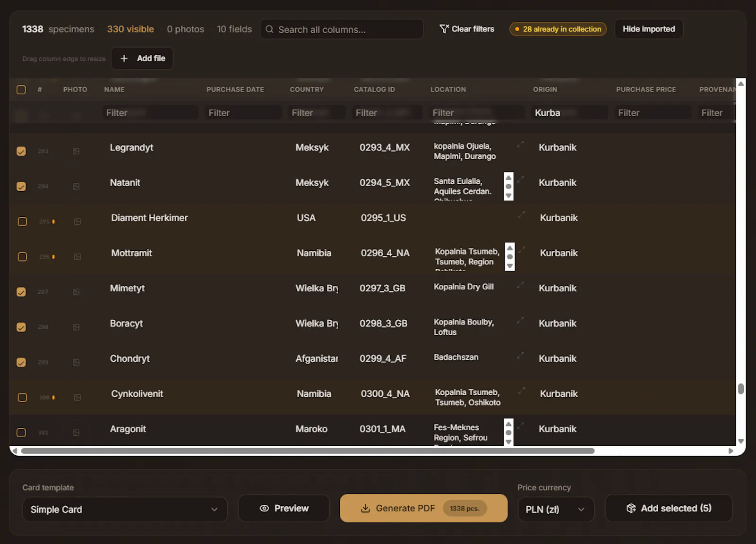The image size is (756, 544).
Task: Sort by the CATALOG ID column header
Action: (x=374, y=89)
